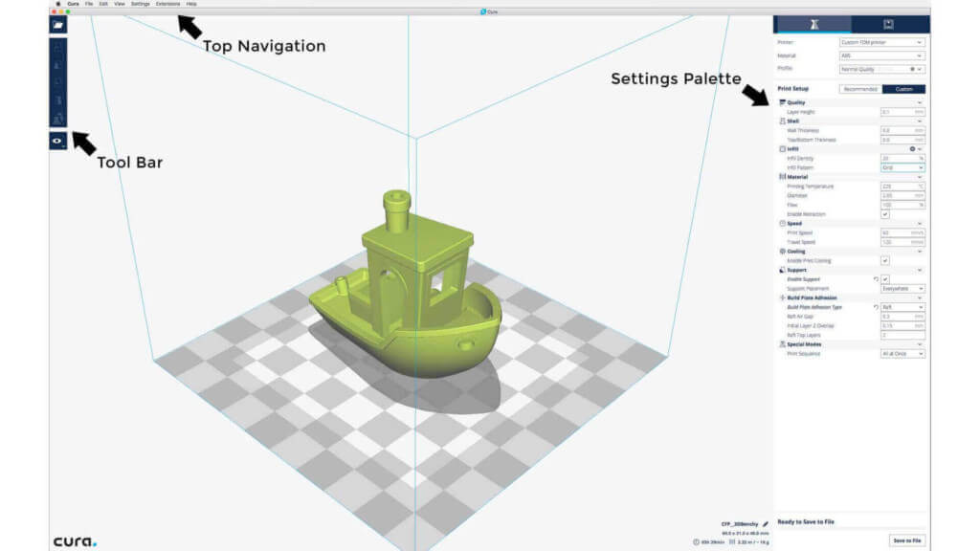Click the pencil icon next to CFP_3DBenchy
The height and width of the screenshot is (551, 980).
(766, 524)
